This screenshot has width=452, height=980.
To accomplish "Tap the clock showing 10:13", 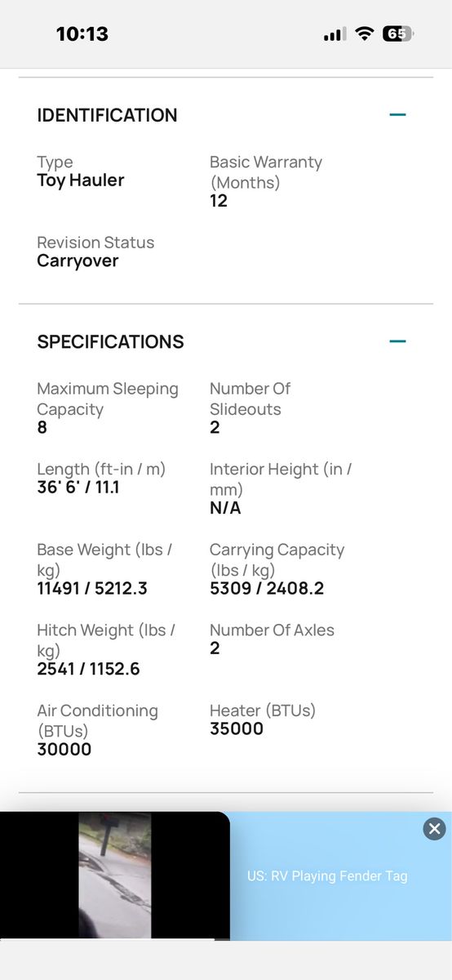I will (x=82, y=33).
